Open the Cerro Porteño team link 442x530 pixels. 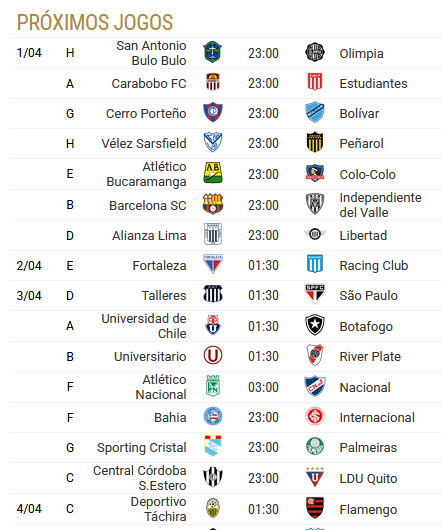pos(146,114)
